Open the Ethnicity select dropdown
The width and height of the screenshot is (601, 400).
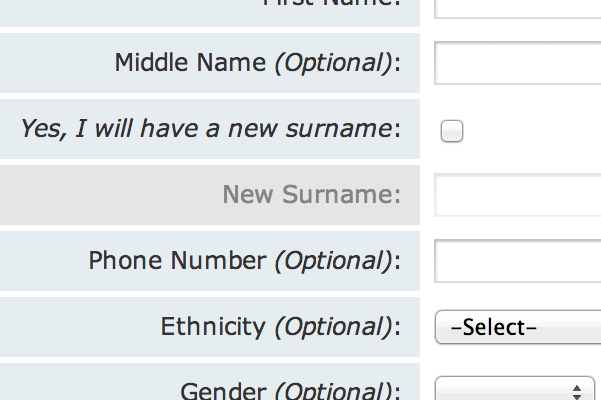(518, 327)
